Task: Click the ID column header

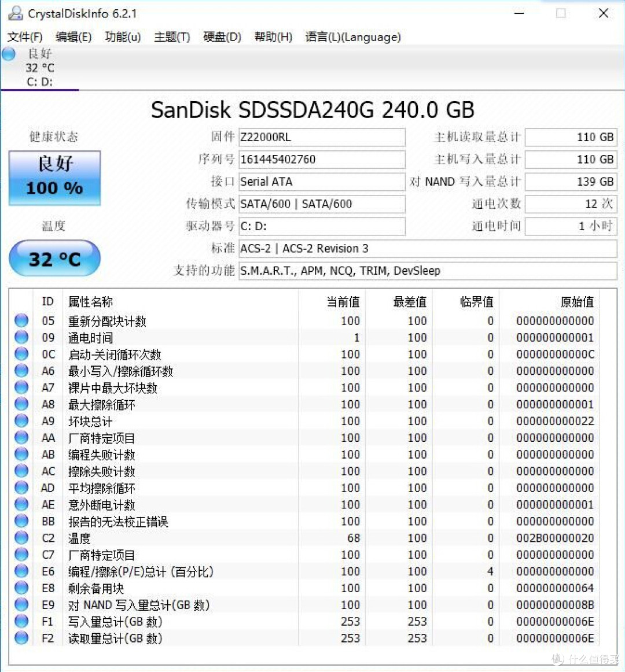Action: tap(47, 302)
